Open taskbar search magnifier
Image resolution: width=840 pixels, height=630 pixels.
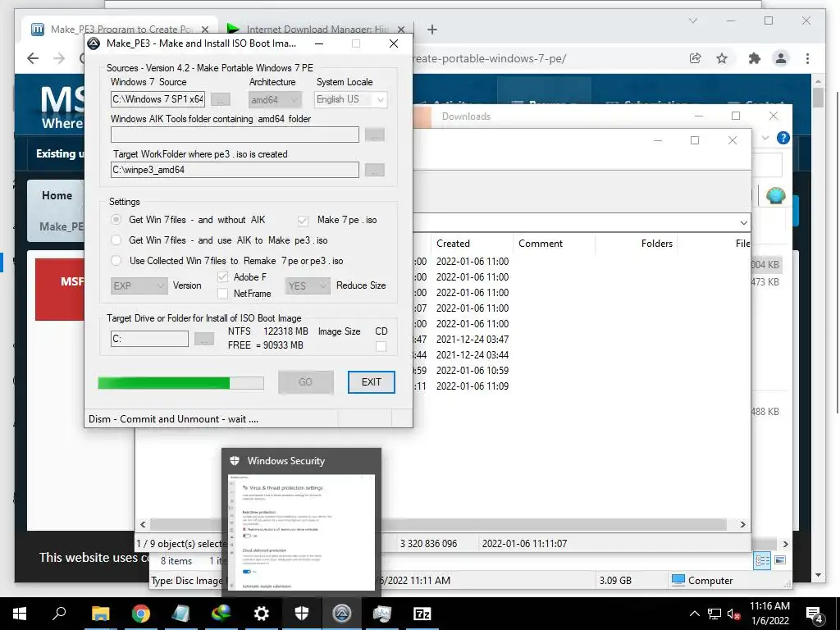click(x=59, y=614)
